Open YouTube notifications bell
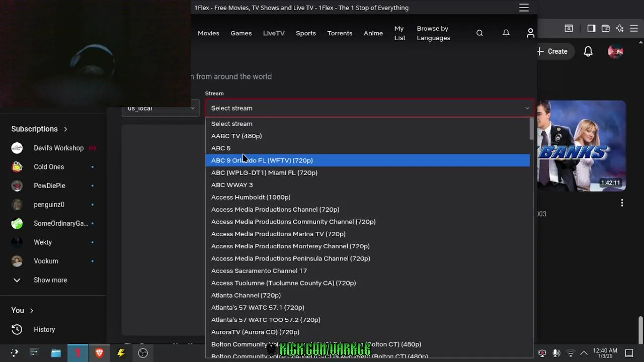 click(588, 51)
